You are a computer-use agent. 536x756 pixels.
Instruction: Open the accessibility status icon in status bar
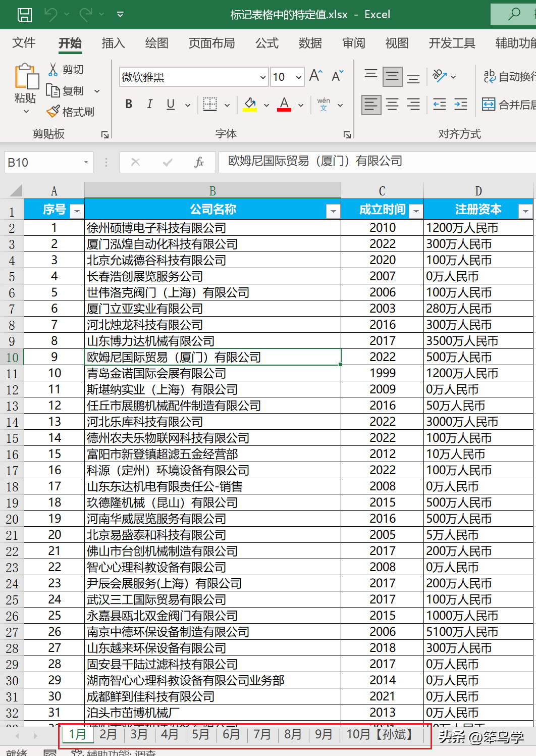coord(77,752)
